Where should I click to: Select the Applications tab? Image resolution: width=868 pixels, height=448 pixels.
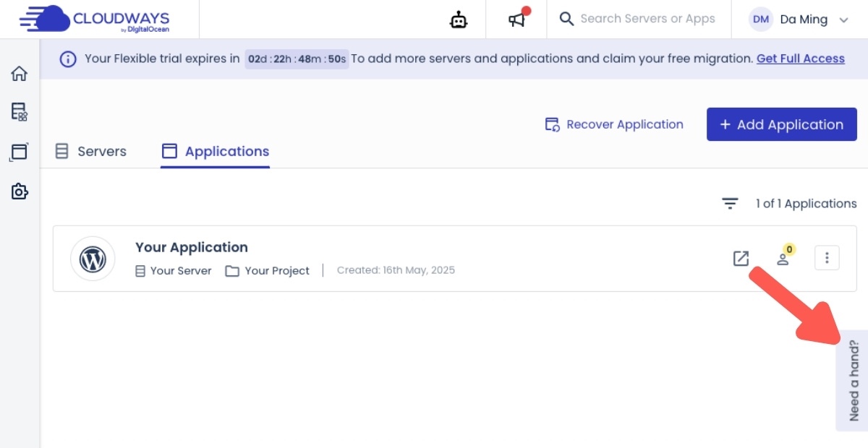click(x=216, y=152)
